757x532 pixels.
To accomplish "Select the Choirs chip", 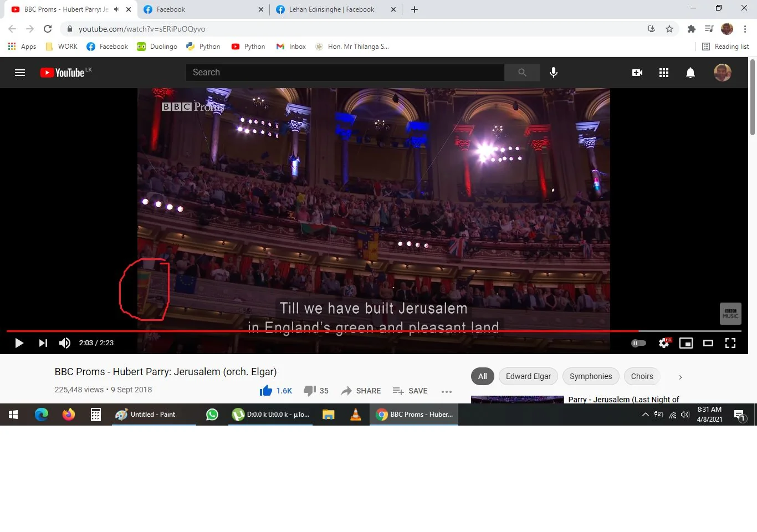I will (x=642, y=376).
